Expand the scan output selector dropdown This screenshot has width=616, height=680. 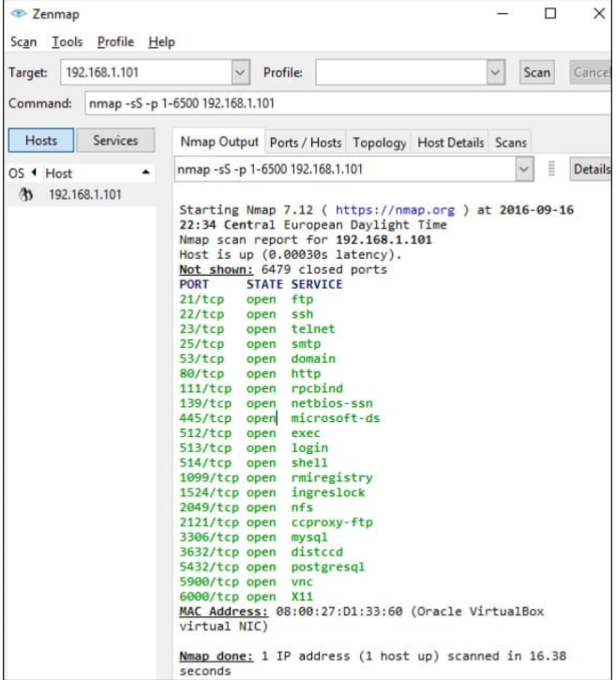click(x=524, y=169)
